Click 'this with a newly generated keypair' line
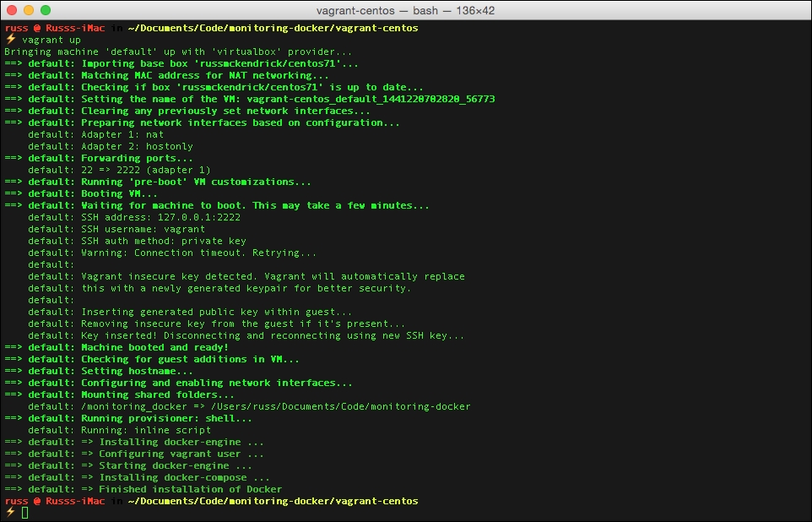Viewport: 812px width, 522px height. point(219,289)
